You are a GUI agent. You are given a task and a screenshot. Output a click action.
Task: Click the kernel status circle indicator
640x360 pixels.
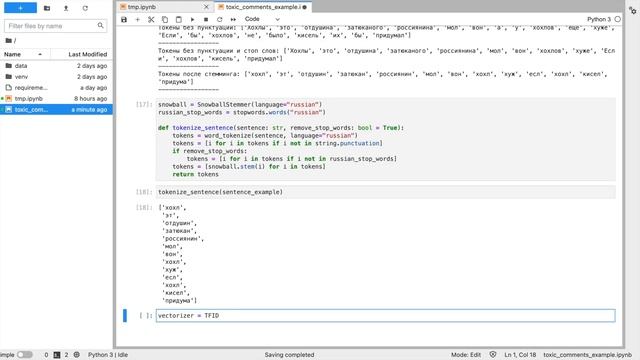click(x=618, y=19)
